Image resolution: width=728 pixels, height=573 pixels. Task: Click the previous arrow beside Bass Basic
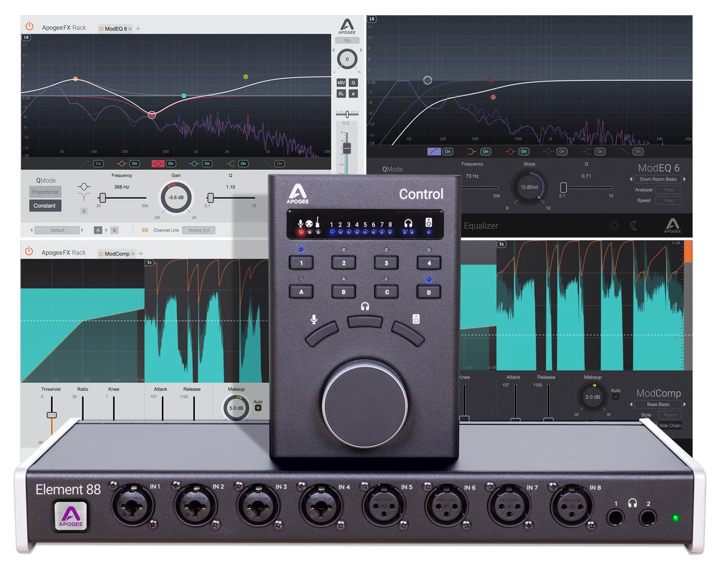click(631, 404)
